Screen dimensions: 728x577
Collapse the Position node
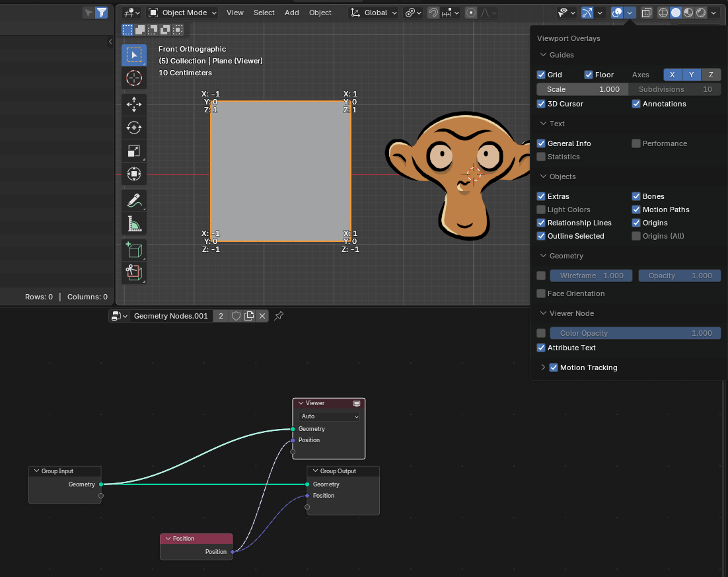[x=168, y=539]
